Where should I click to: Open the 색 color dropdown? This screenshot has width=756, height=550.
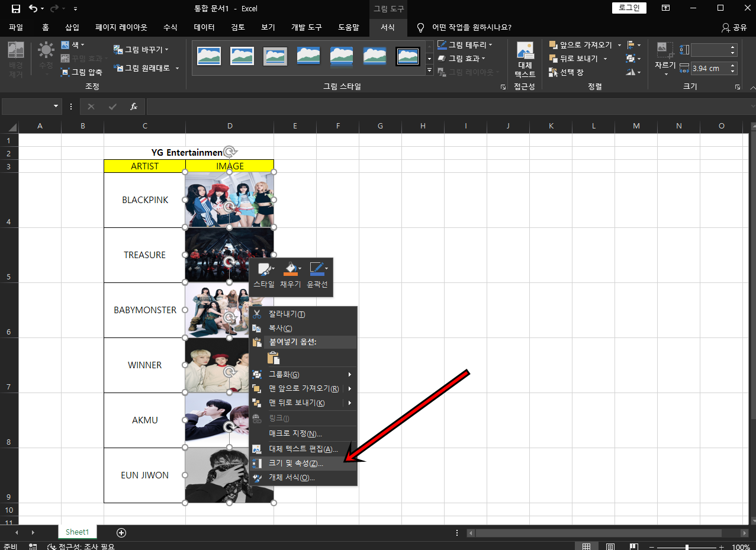73,45
